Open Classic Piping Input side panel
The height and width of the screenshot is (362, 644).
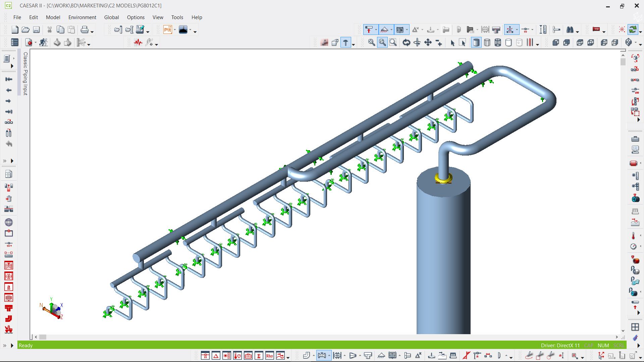click(x=25, y=73)
